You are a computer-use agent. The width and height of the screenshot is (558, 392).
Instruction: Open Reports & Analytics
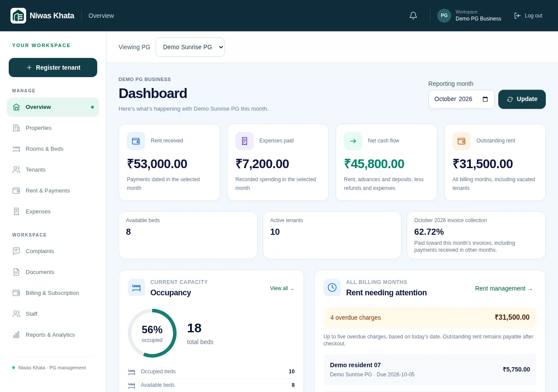[x=53, y=335]
